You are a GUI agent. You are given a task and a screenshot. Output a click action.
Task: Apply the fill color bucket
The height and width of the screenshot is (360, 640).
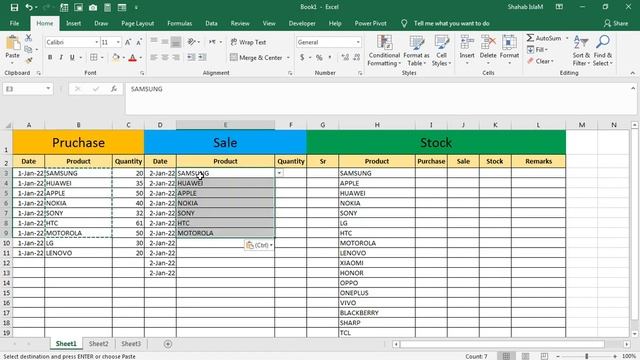(x=116, y=58)
